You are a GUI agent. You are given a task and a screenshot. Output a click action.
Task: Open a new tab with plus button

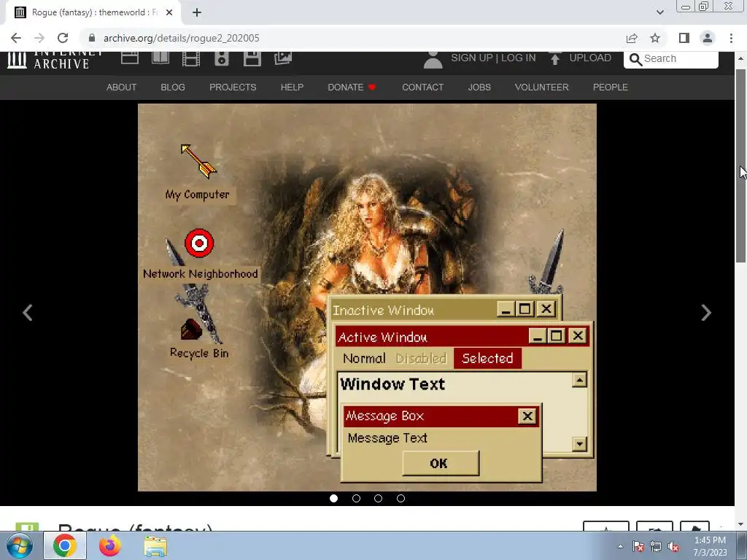coord(197,12)
